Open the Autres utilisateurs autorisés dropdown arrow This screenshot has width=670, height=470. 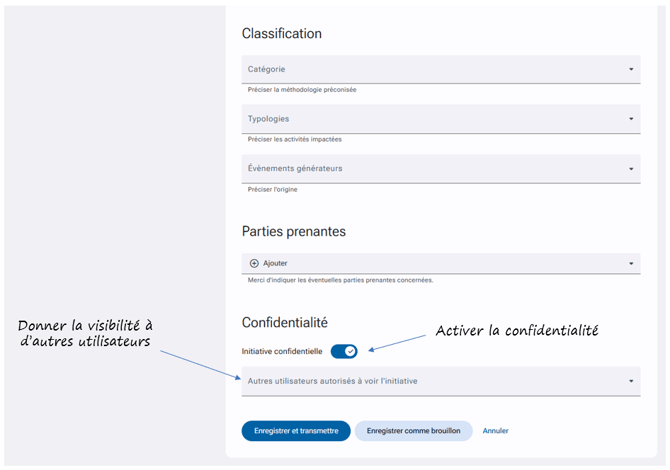[631, 381]
